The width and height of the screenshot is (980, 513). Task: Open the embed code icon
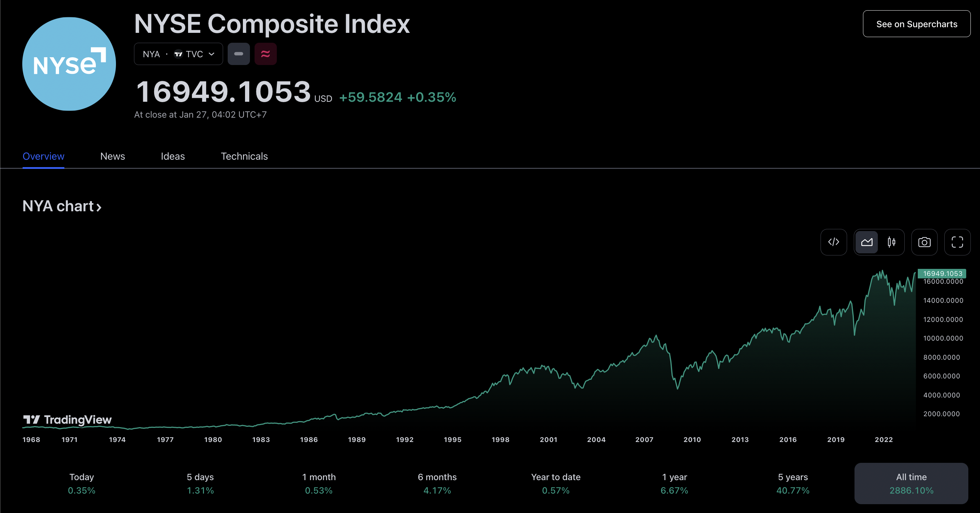(834, 242)
